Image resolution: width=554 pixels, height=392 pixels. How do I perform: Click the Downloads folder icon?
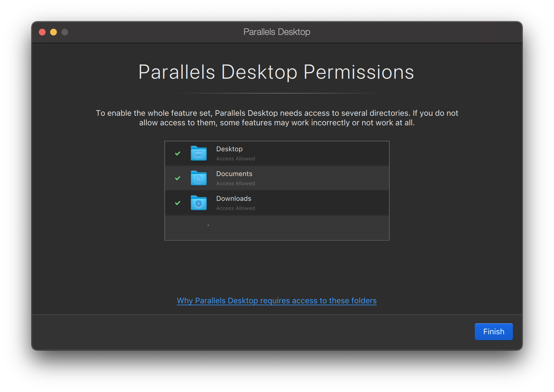pos(198,203)
